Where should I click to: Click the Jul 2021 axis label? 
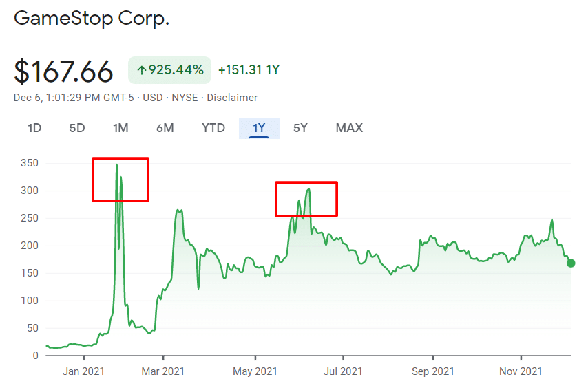343,371
